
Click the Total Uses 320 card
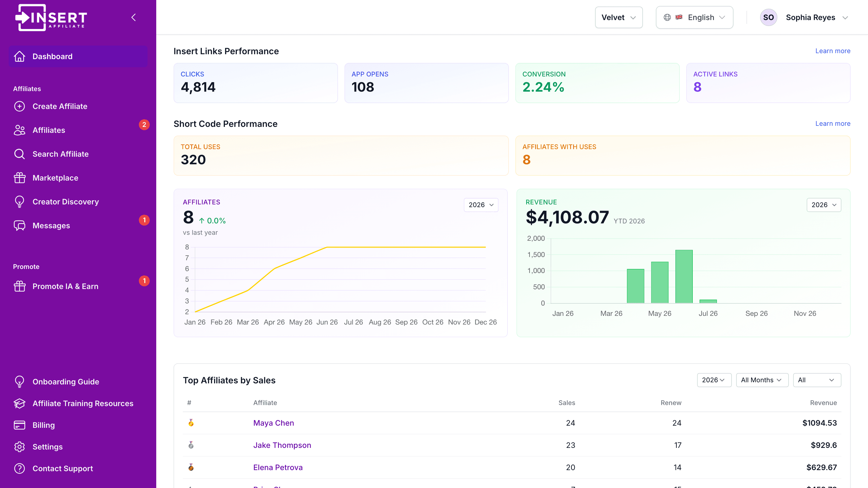tap(341, 156)
